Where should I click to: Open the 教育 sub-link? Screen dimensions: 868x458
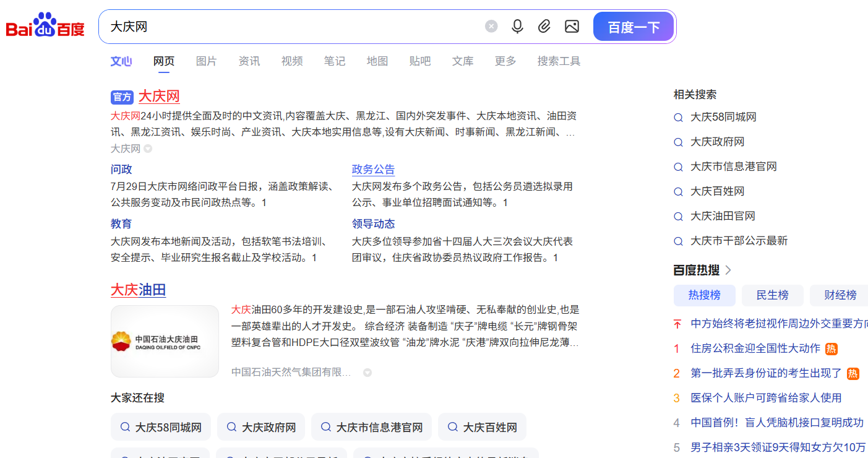tap(121, 224)
